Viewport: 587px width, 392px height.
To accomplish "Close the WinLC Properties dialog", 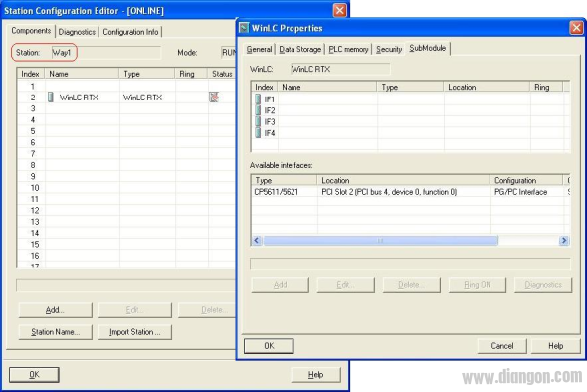I will (x=576, y=28).
